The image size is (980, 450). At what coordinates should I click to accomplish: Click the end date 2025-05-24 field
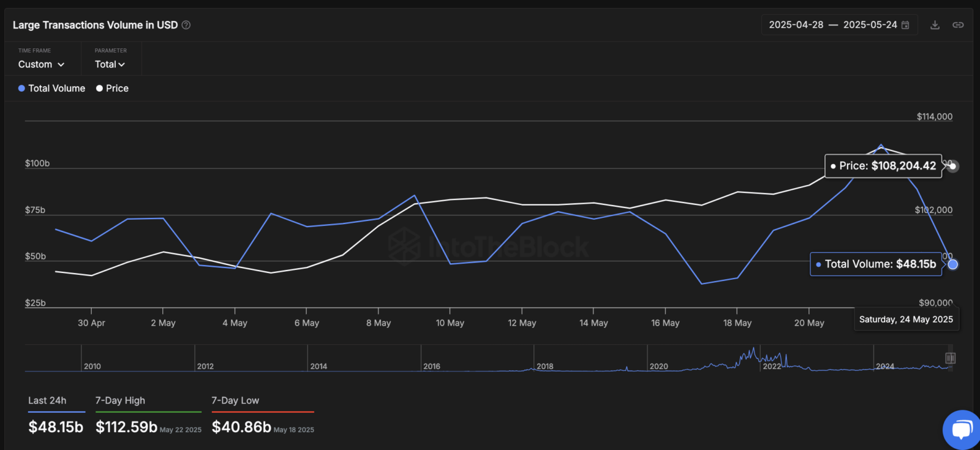point(870,25)
